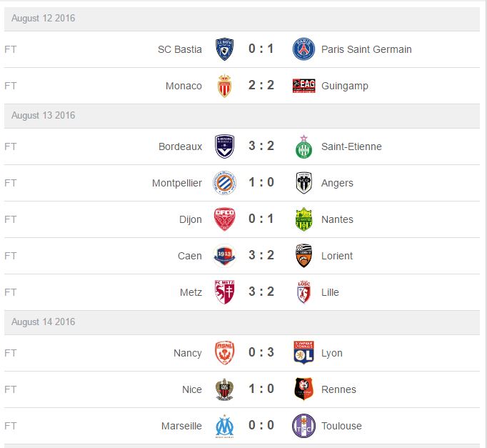This screenshot has width=487, height=448.
Task: Click the August 13 2016 date header
Action: tap(242, 116)
